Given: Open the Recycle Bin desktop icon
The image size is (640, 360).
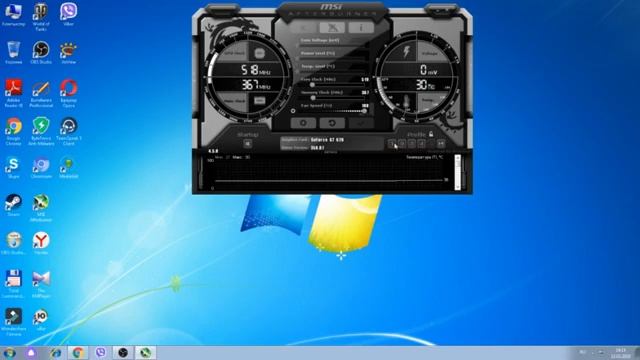Looking at the screenshot, I should (x=13, y=53).
